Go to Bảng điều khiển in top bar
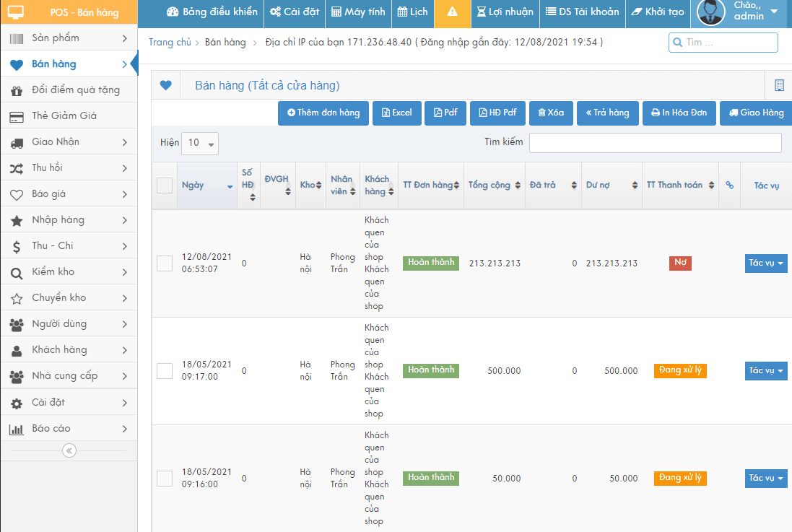The image size is (792, 532). [x=212, y=12]
